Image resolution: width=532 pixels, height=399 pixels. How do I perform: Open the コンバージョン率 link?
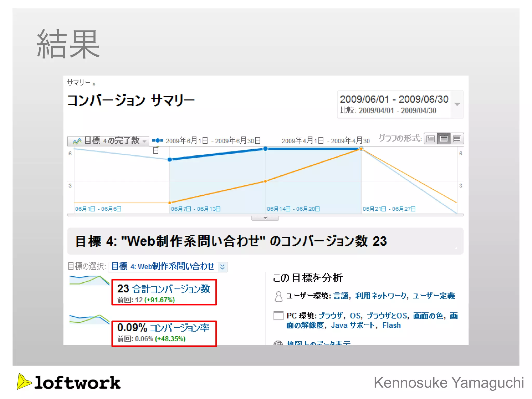pos(179,328)
